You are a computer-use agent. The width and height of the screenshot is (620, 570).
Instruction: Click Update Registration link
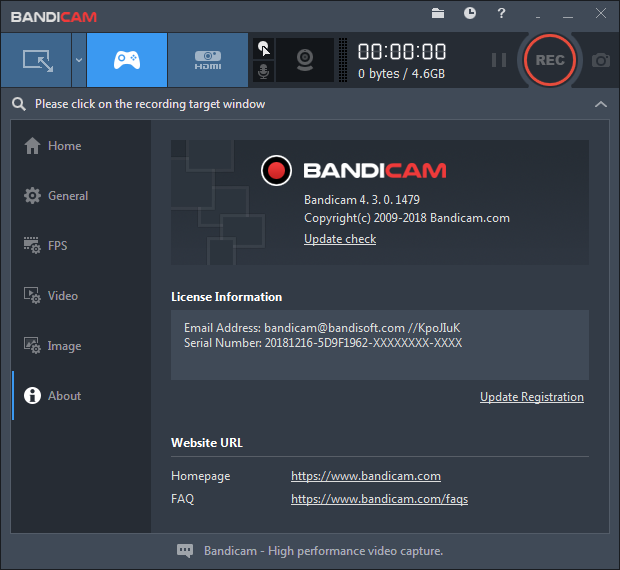tap(532, 396)
